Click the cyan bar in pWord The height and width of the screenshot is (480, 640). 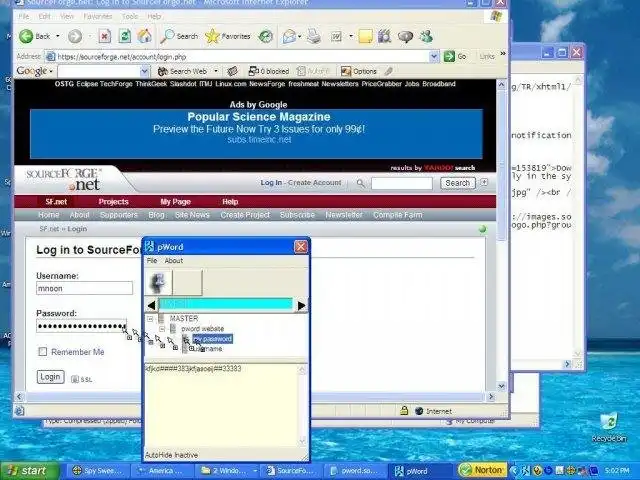pos(226,304)
